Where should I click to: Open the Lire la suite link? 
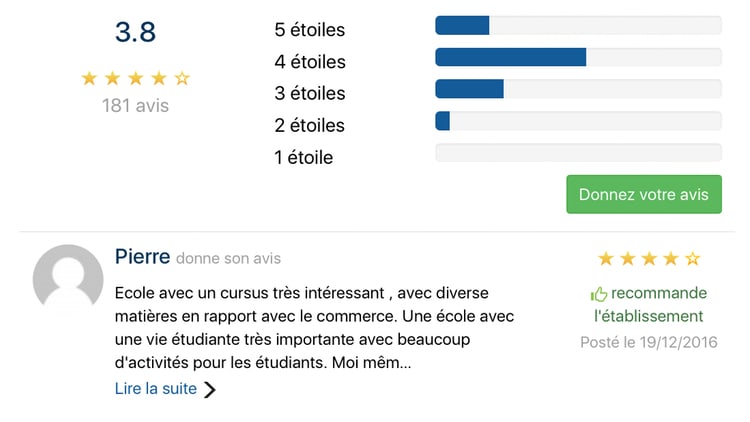(156, 389)
